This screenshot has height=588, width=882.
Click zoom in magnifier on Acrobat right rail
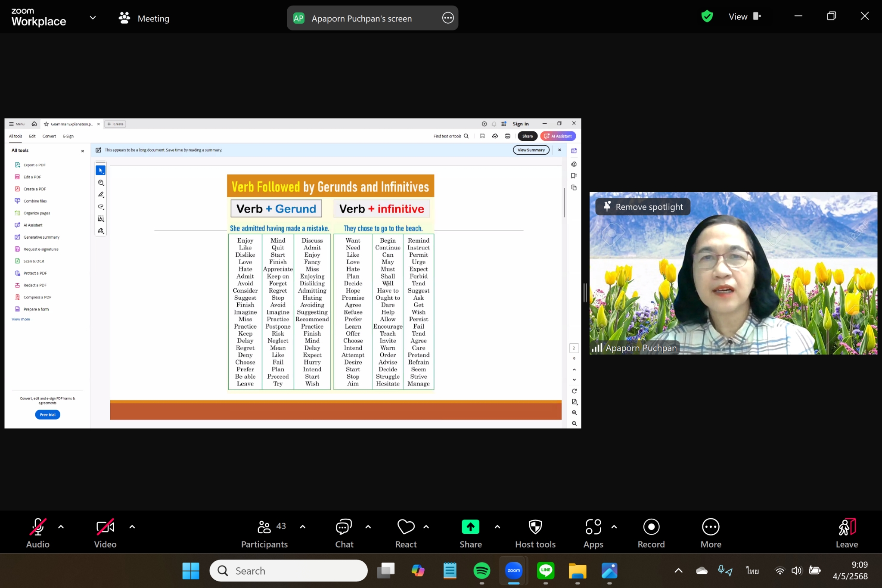574,413
